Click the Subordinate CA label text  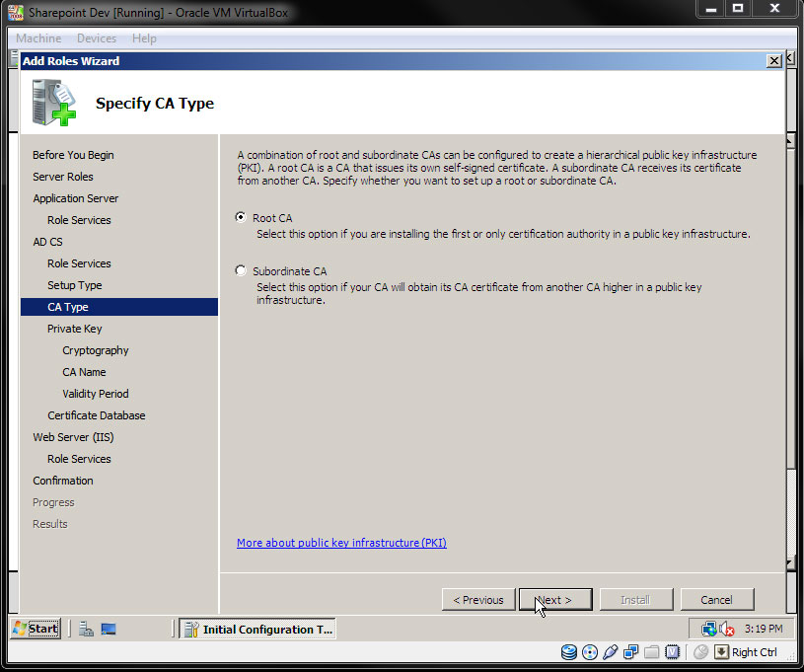290,271
